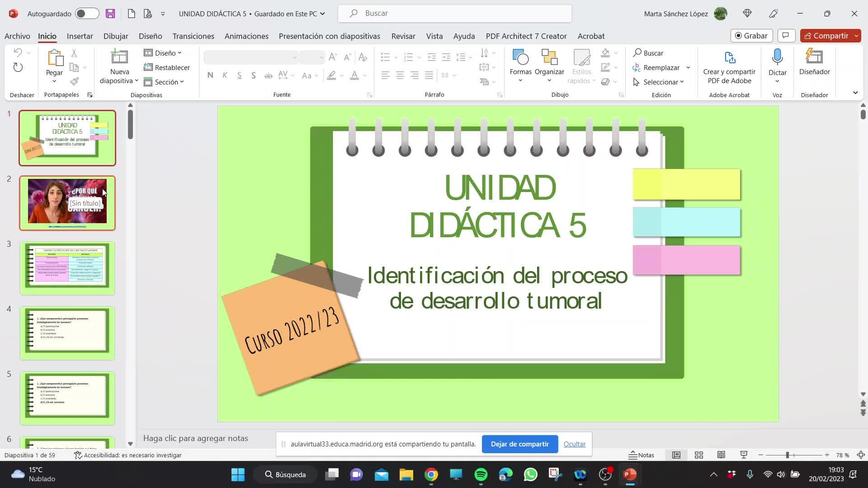
Task: Click the Ocultar link
Action: coord(574,444)
